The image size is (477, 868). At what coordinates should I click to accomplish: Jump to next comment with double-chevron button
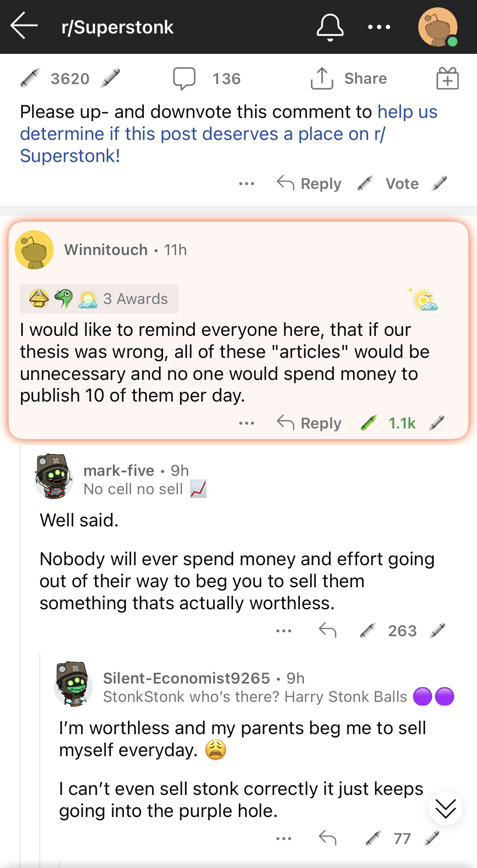(445, 808)
